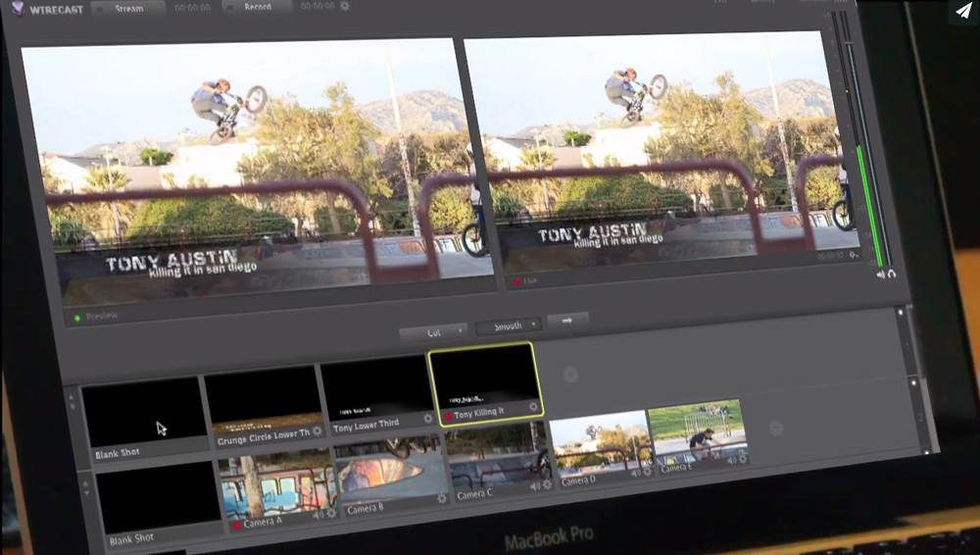The image size is (980, 555).
Task: Click the Wirecast logo icon
Action: tap(18, 8)
